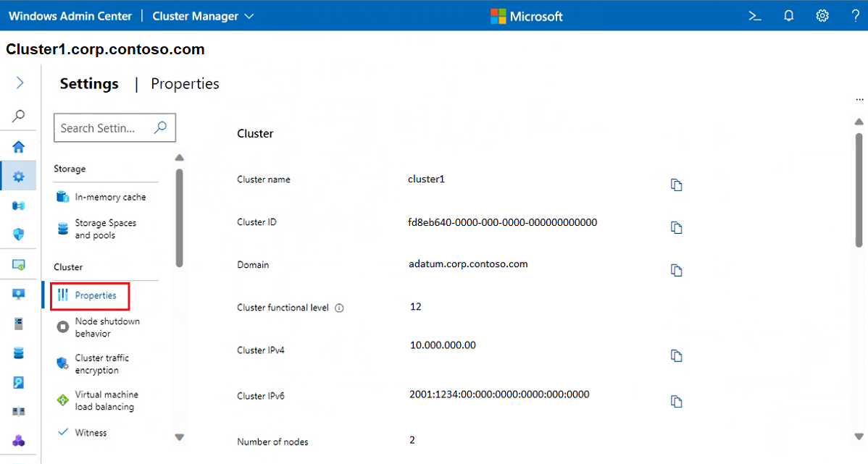Screen dimensions: 868x464
Task: Open the more options ellipsis menu
Action: [x=859, y=99]
